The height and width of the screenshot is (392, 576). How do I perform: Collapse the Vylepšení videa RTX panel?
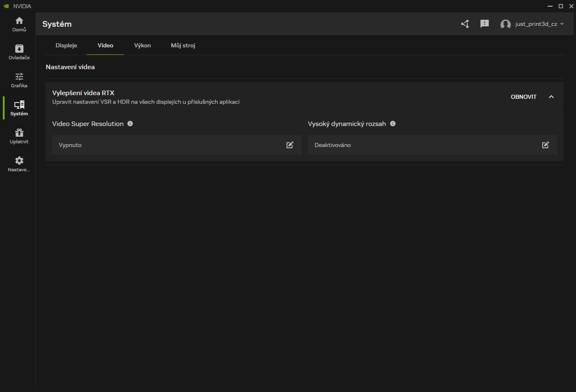pos(551,97)
